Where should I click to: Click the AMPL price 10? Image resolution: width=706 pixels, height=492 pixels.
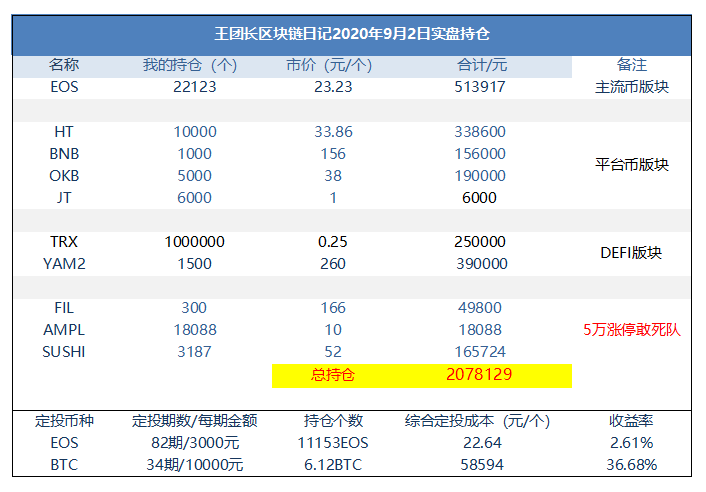point(333,330)
